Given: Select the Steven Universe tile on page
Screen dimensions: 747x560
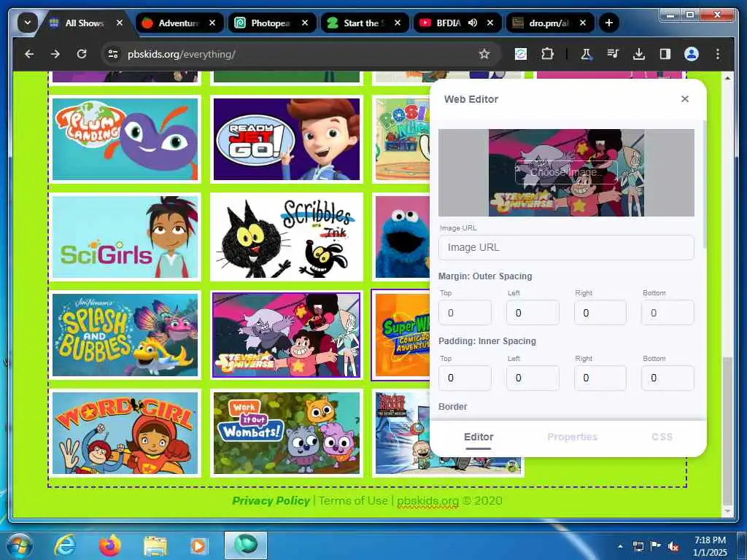Looking at the screenshot, I should pyautogui.click(x=286, y=335).
